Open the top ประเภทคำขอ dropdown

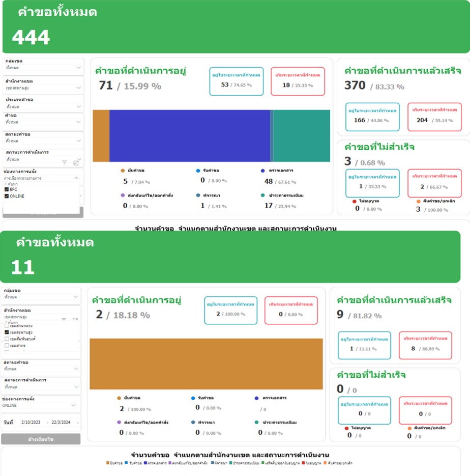pyautogui.click(x=78, y=106)
